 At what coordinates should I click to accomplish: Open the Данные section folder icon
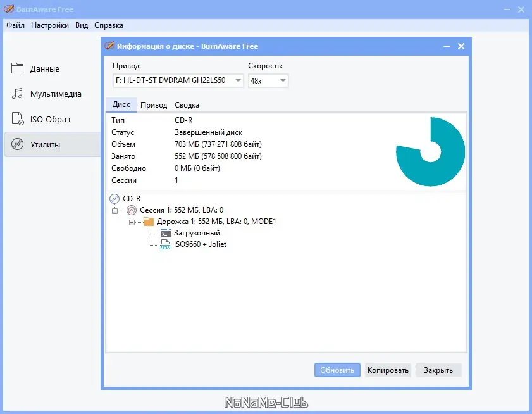pyautogui.click(x=17, y=68)
